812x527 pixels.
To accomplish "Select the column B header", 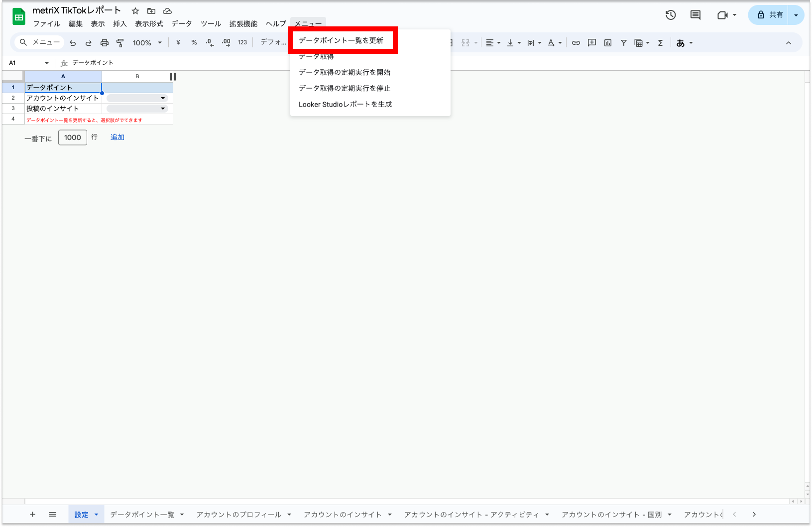I will pos(137,76).
